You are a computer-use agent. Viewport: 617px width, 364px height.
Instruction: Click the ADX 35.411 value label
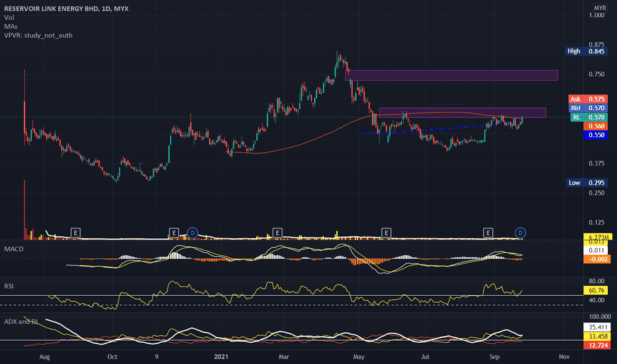[x=597, y=327]
